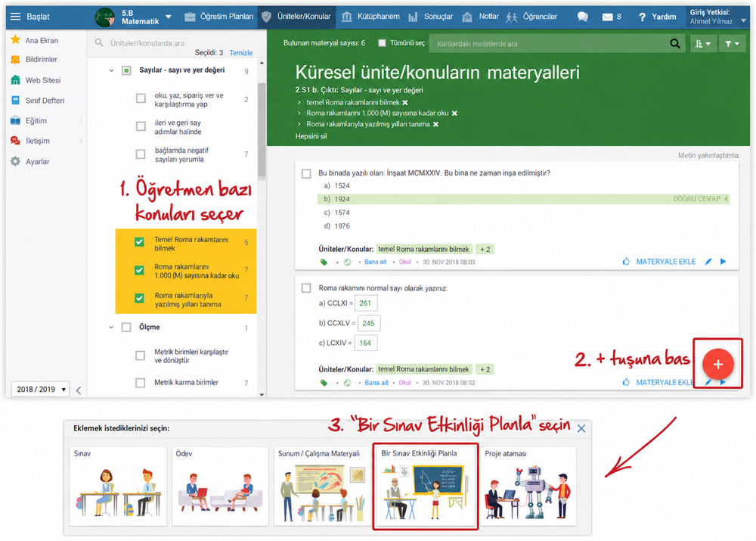The width and height of the screenshot is (756, 541).
Task: Uncheck 'Temel Roma rakamlarını bilmek' topic
Action: [x=139, y=242]
